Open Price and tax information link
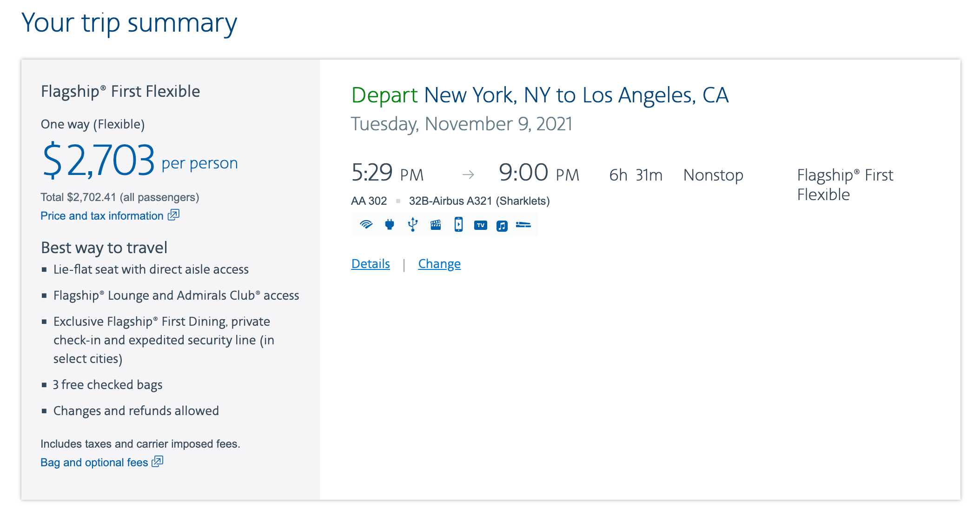The image size is (980, 510). coord(102,216)
